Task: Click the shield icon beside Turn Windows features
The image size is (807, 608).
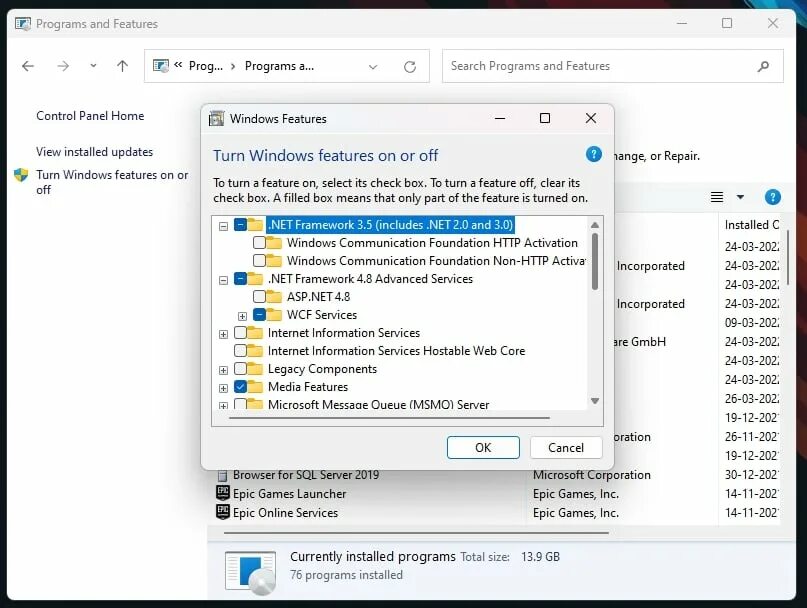Action: 21,175
